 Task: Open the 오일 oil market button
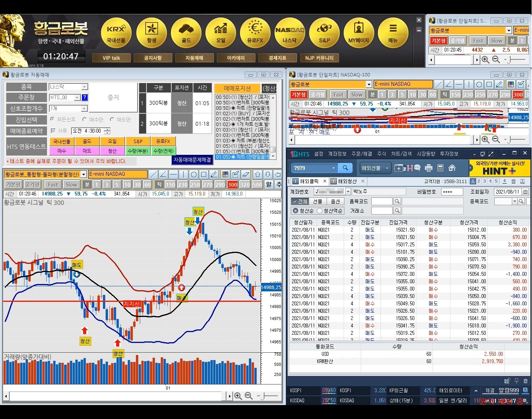(221, 33)
